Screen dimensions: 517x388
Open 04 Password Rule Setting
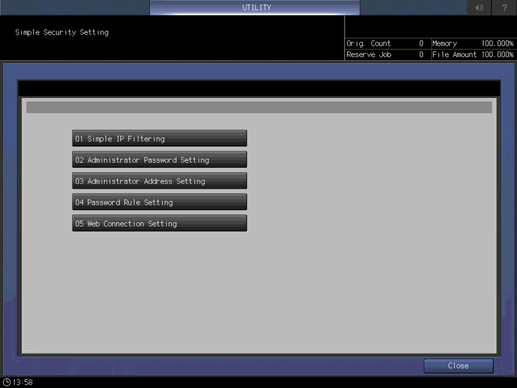159,202
